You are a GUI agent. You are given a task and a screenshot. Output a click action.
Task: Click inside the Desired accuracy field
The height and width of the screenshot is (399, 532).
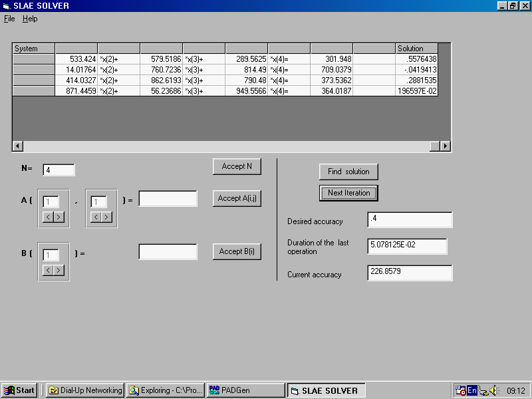(409, 219)
